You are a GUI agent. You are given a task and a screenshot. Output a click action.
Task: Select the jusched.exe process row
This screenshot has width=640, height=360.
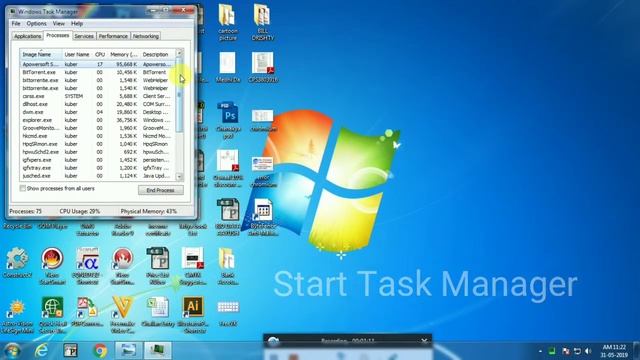point(97,176)
